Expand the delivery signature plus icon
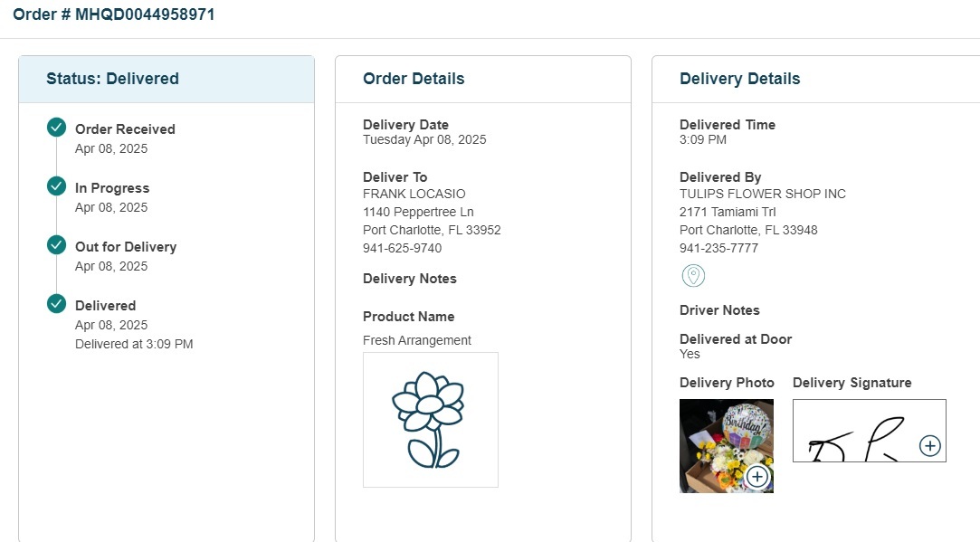Image resolution: width=980 pixels, height=542 pixels. [x=929, y=445]
